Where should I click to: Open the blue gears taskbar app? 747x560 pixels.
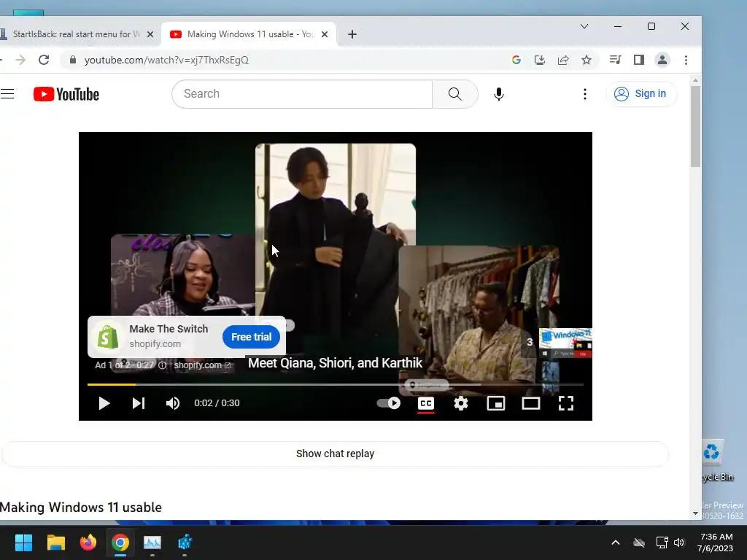point(185,542)
